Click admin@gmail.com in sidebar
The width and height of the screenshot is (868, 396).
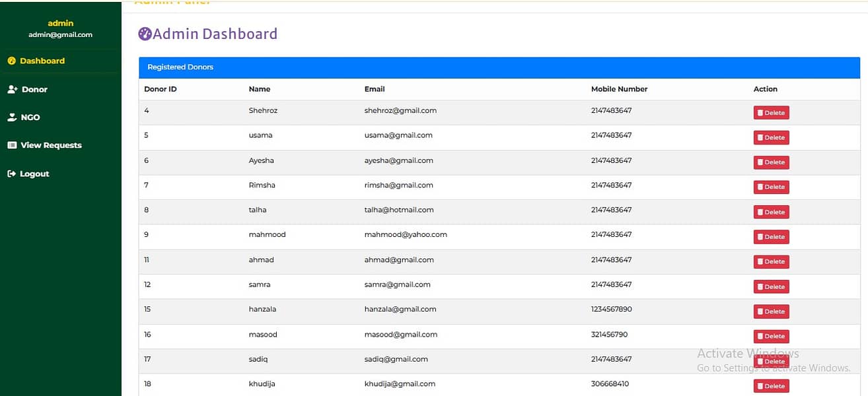61,34
